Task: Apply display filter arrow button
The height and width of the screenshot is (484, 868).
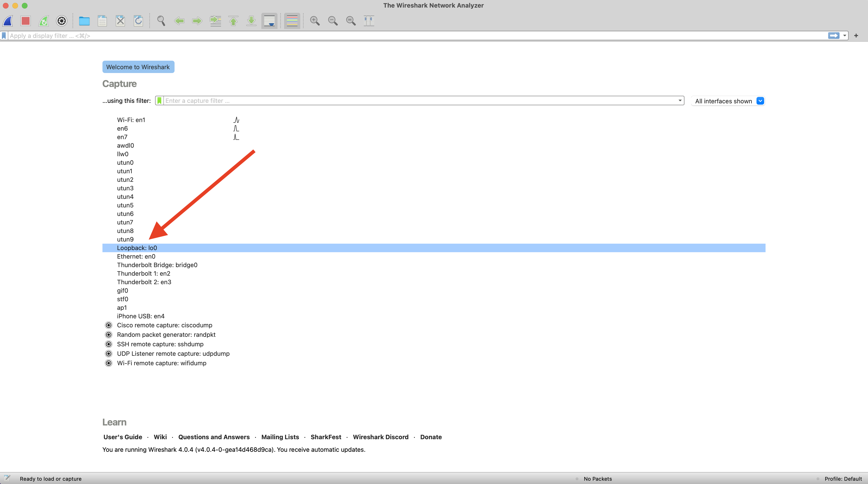Action: [834, 36]
